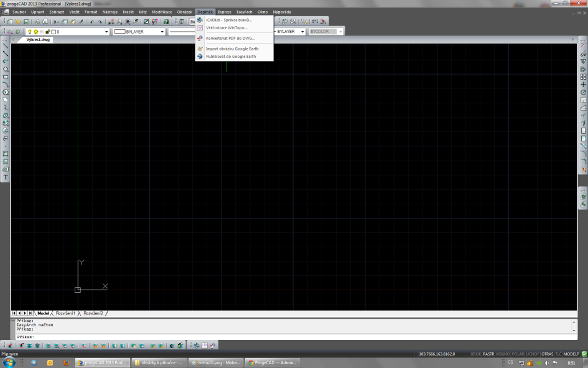Toggle UCHOP object snap in status bar
Image resolution: width=588 pixels, height=368 pixels.
pos(533,354)
